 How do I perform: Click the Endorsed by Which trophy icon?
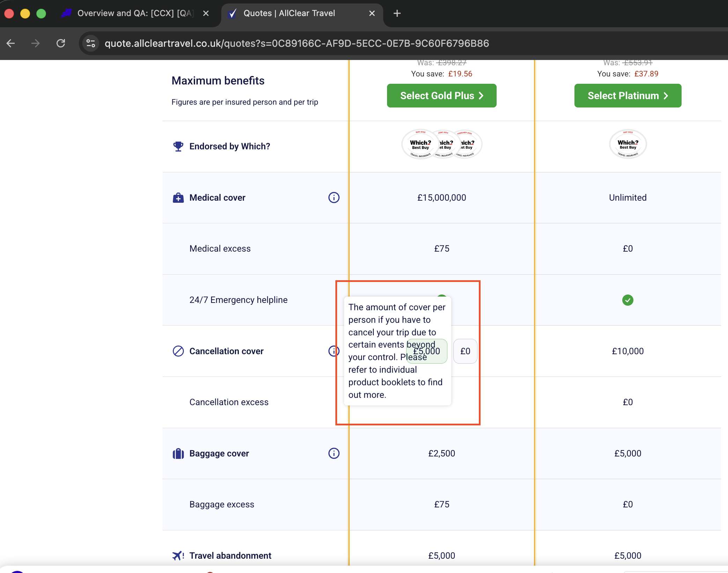tap(178, 146)
